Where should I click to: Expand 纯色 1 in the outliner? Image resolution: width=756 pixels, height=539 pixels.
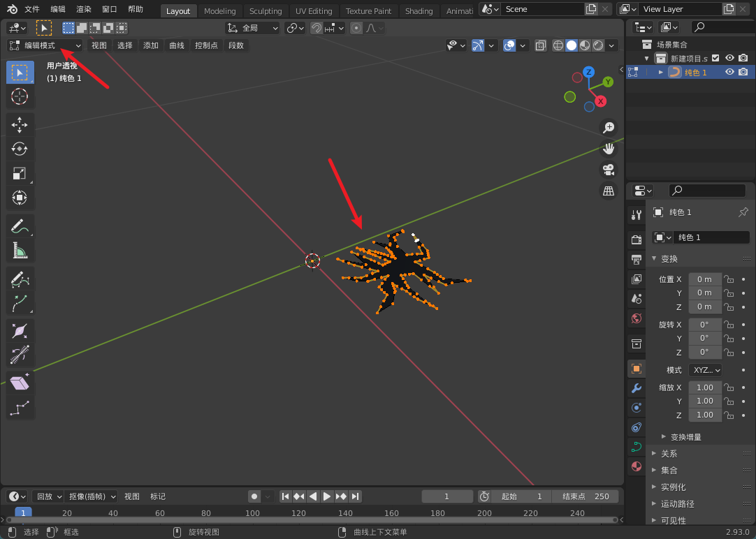coord(661,72)
